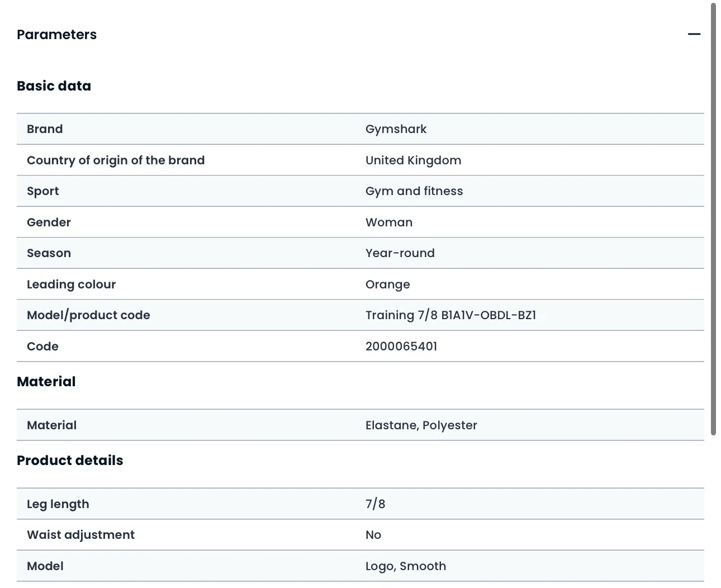Select the No waist adjustment value

(x=373, y=535)
